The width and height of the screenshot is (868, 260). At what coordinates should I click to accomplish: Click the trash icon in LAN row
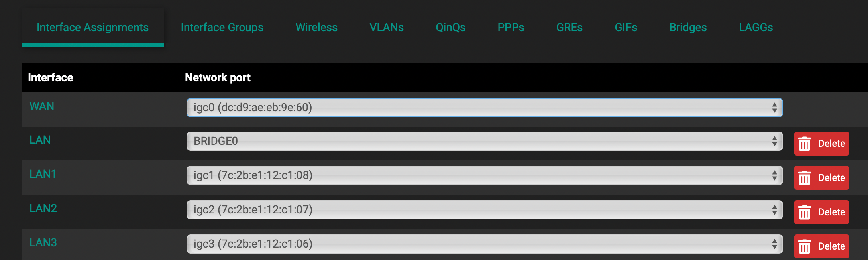805,144
